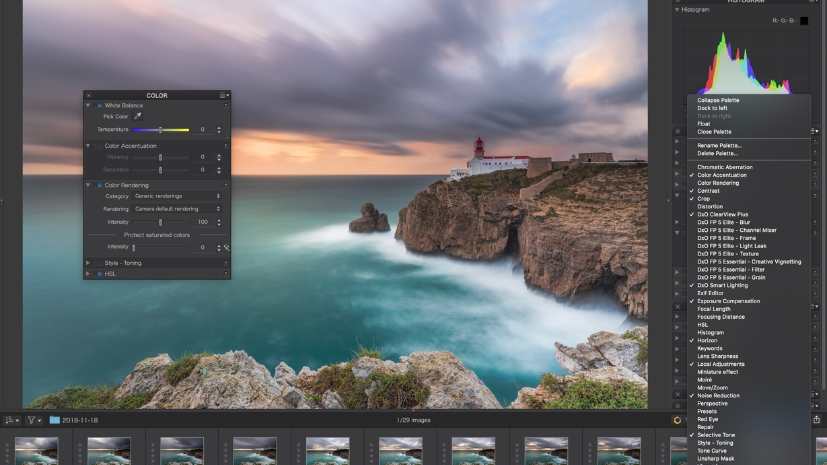Toggle the Color Rendering enable switch

coord(99,185)
